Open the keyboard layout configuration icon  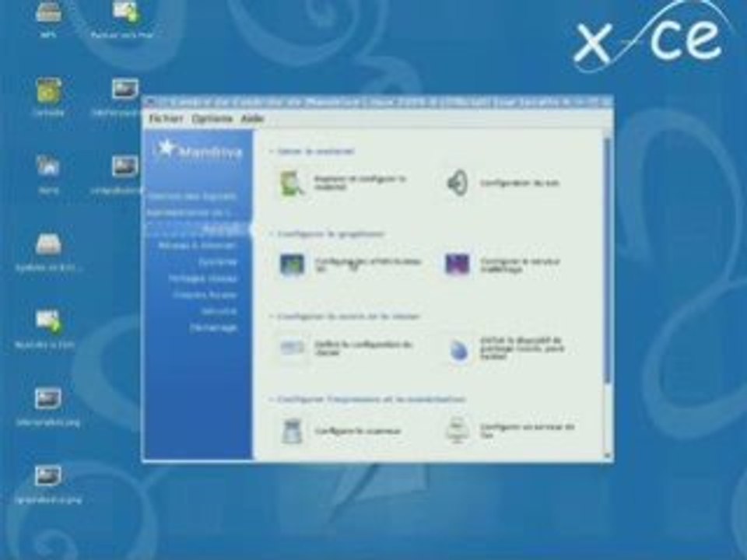[292, 347]
